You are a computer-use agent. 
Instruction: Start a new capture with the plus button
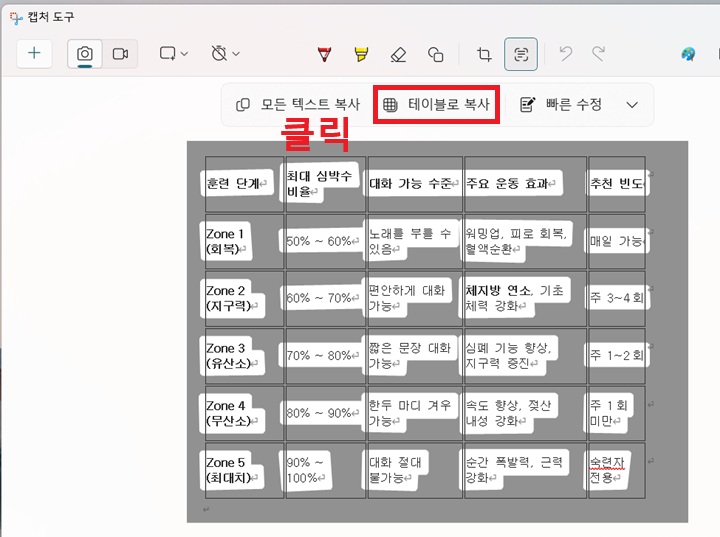click(34, 54)
